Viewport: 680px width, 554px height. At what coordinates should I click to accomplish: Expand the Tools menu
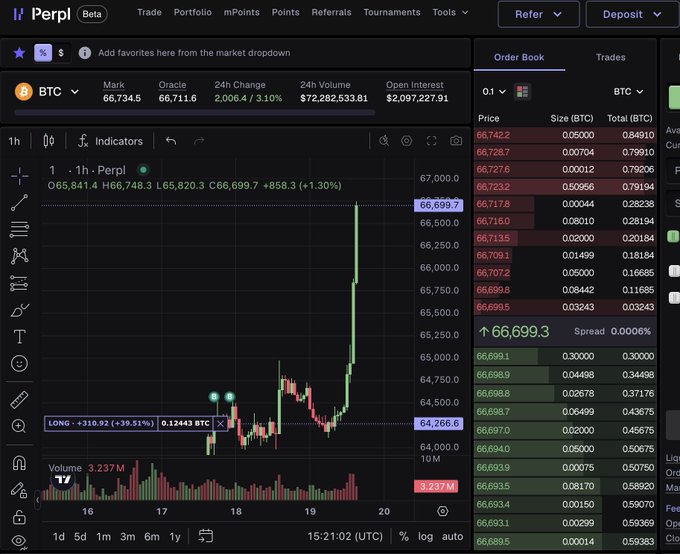(450, 12)
